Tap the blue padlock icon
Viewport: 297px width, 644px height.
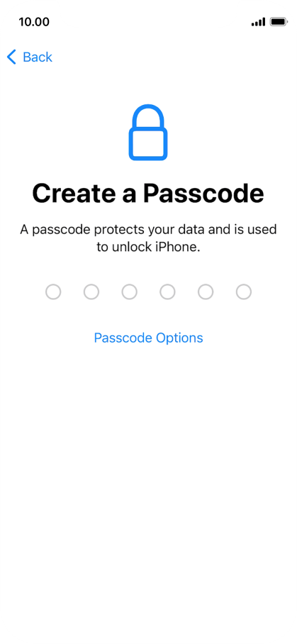tap(148, 132)
